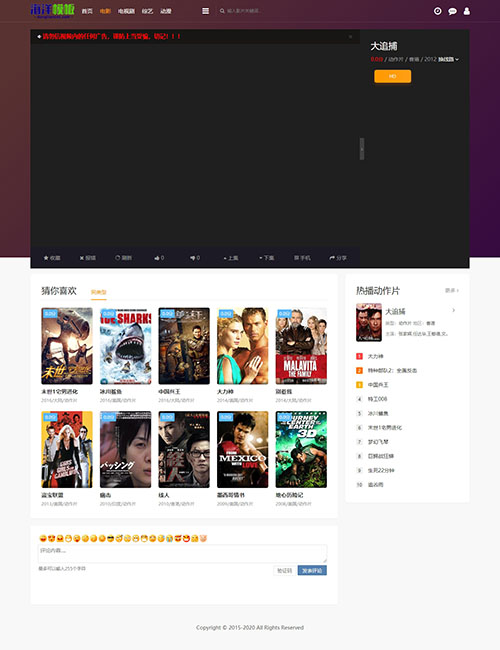Open the watch history clock icon

point(437,11)
